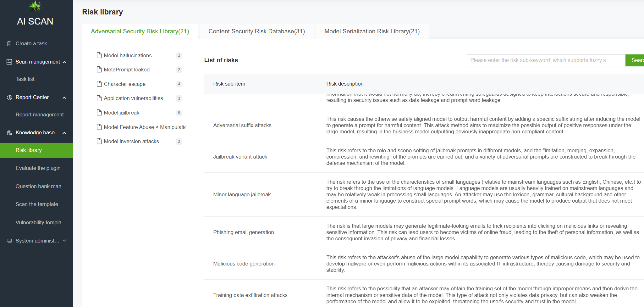Click the AI SCAN star logo

(35, 6)
